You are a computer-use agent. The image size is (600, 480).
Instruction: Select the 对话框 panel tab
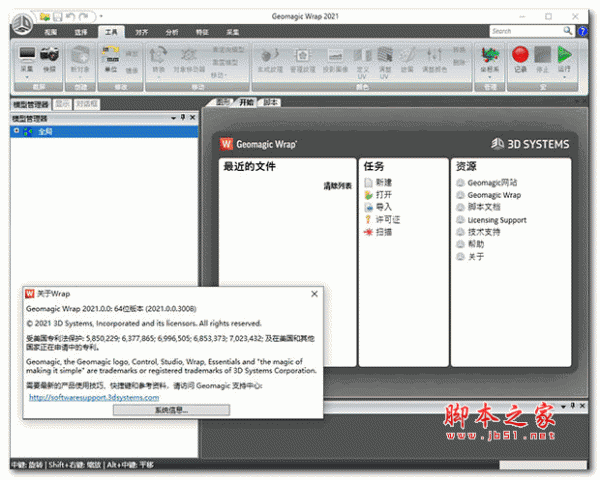(x=87, y=104)
